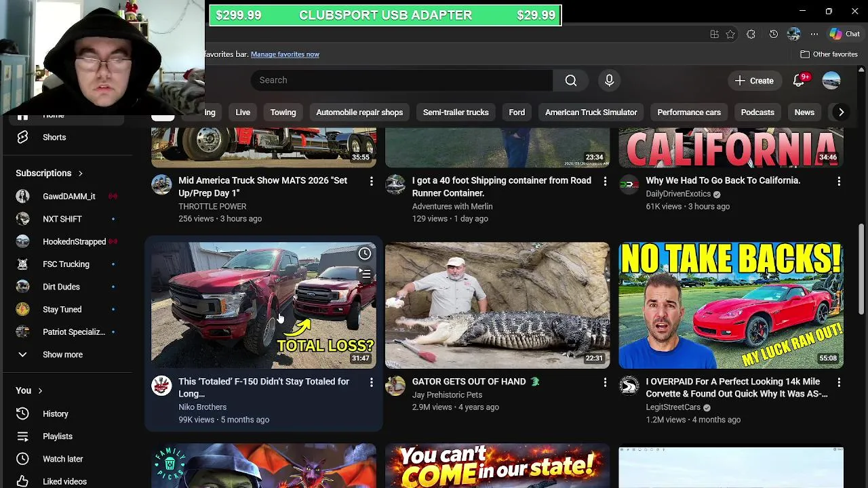Open NXT SHIFT subscription channel

(66, 219)
